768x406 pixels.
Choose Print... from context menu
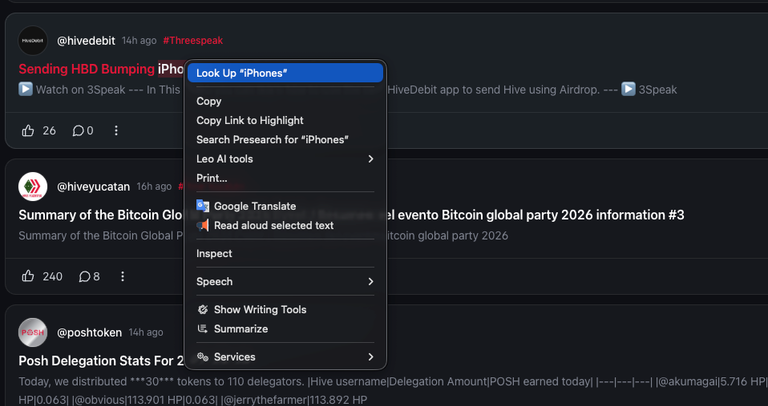point(285,178)
